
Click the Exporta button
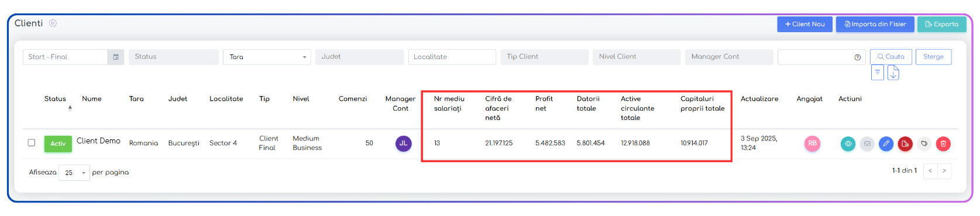941,24
